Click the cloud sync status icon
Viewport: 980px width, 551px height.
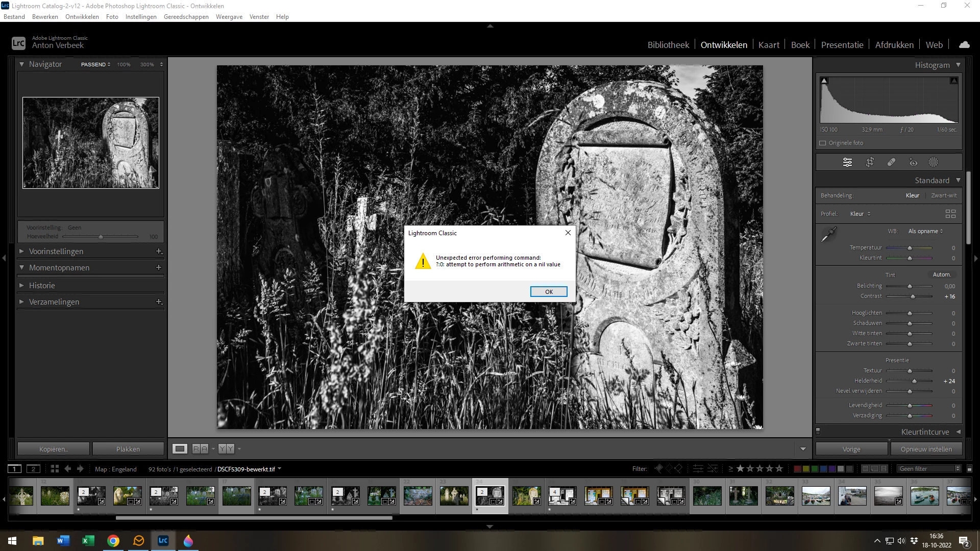point(964,45)
